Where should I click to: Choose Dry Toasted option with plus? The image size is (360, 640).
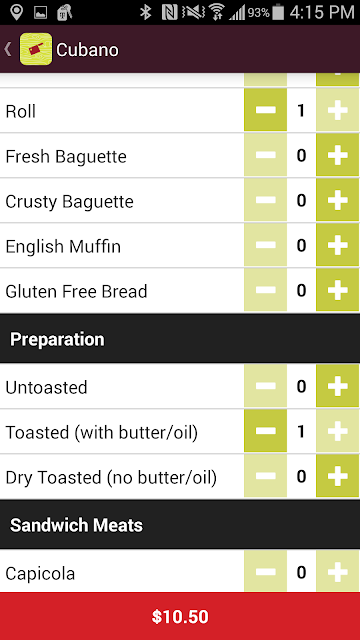338,476
